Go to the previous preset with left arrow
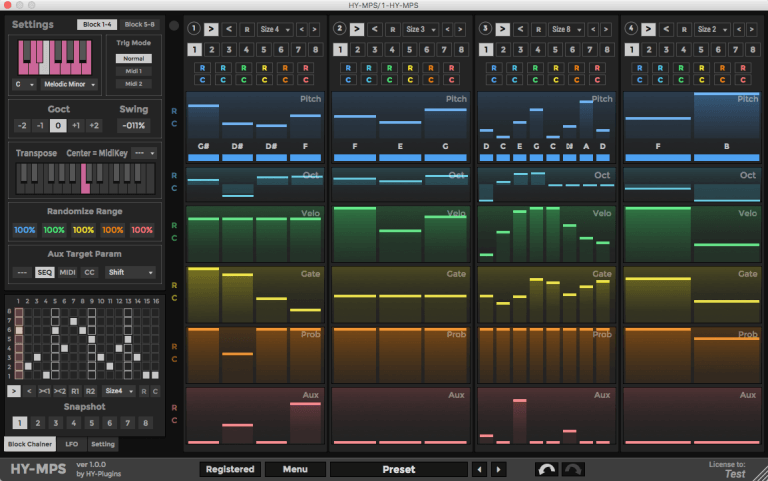 pyautogui.click(x=481, y=469)
